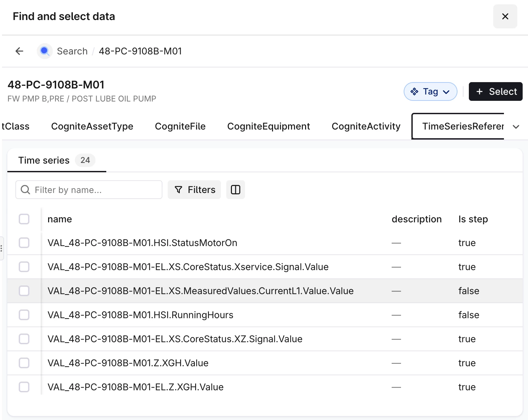
Task: Click the left-edge drag handle dots
Action: [1, 248]
